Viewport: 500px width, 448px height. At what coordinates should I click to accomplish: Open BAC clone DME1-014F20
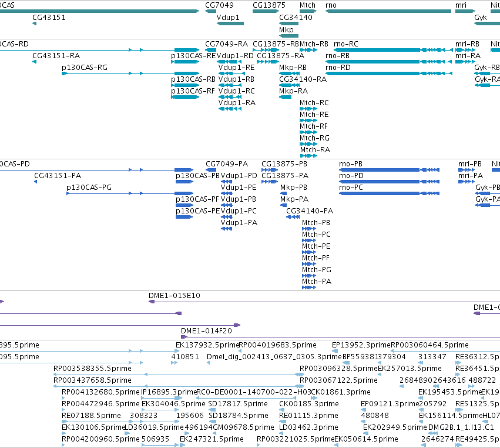click(x=341, y=337)
